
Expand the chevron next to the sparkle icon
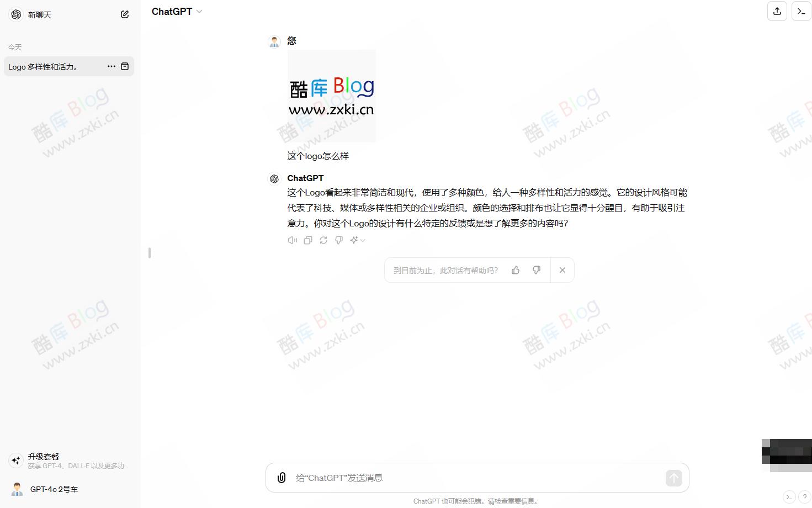point(363,240)
